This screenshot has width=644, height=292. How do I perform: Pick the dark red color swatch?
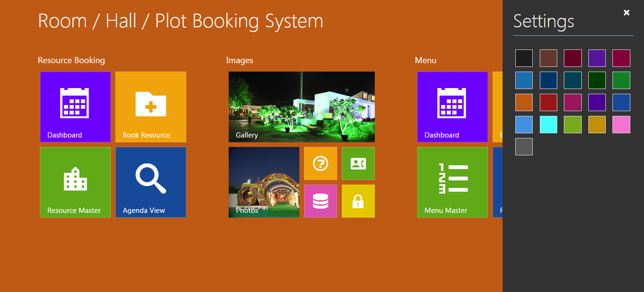click(x=548, y=102)
